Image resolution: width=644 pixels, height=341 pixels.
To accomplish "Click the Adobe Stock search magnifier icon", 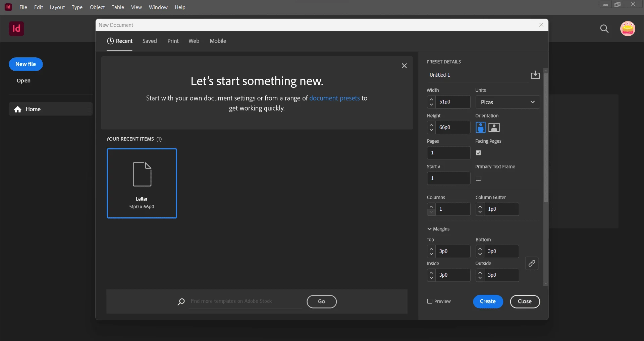I will point(181,301).
